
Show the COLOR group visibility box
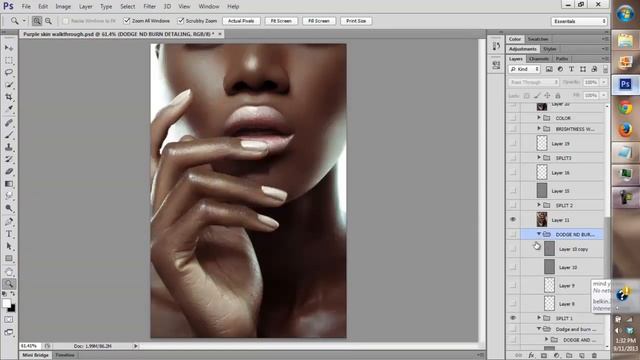click(513, 118)
